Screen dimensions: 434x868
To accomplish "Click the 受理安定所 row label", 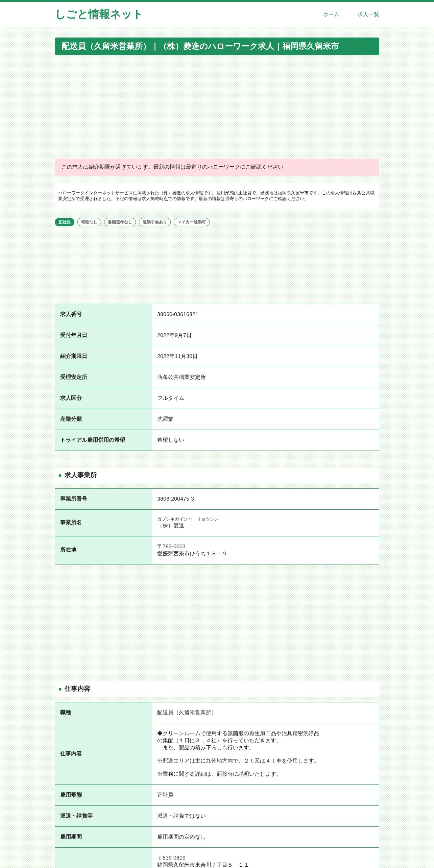I will 74,377.
